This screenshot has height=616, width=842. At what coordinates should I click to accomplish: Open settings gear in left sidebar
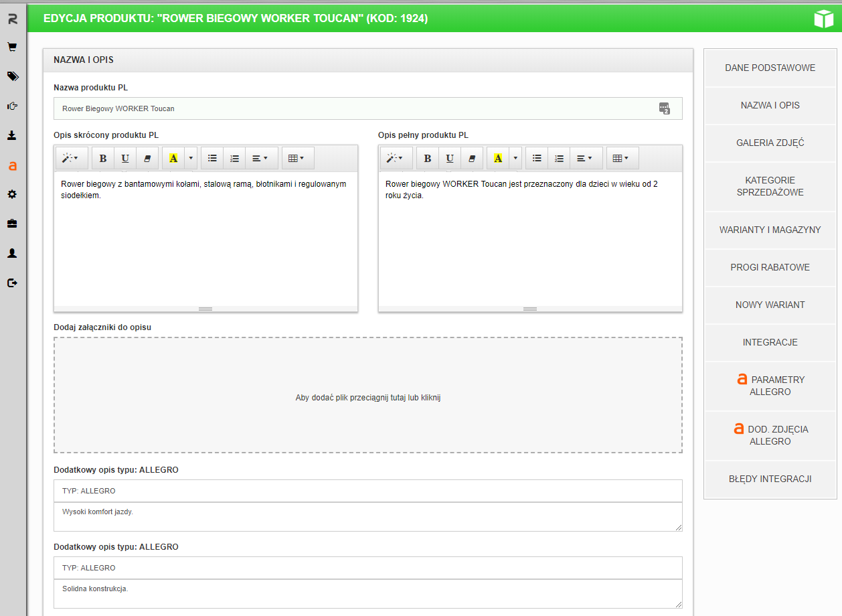12,194
